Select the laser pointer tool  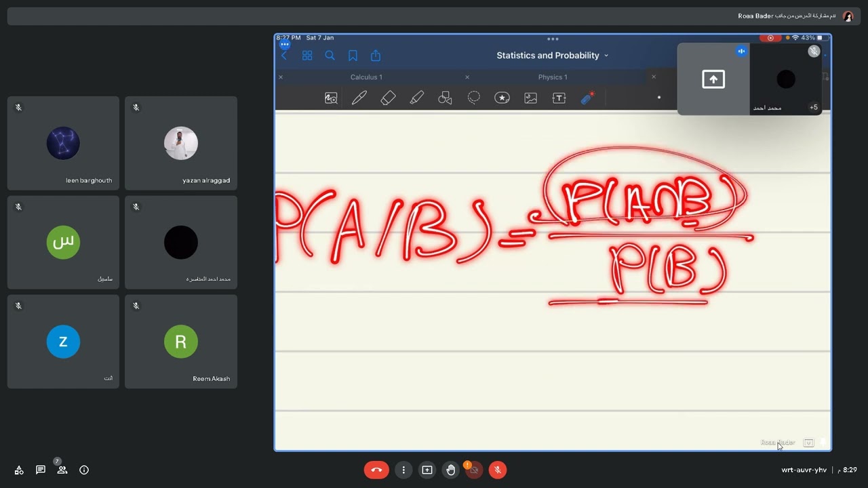(588, 98)
